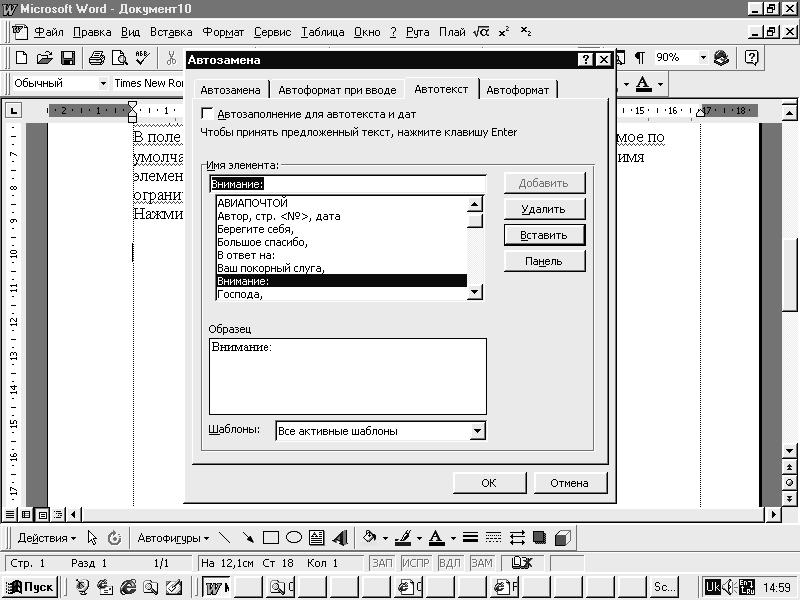800x600 pixels.
Task: Open Dash Style options
Action: coord(493,538)
